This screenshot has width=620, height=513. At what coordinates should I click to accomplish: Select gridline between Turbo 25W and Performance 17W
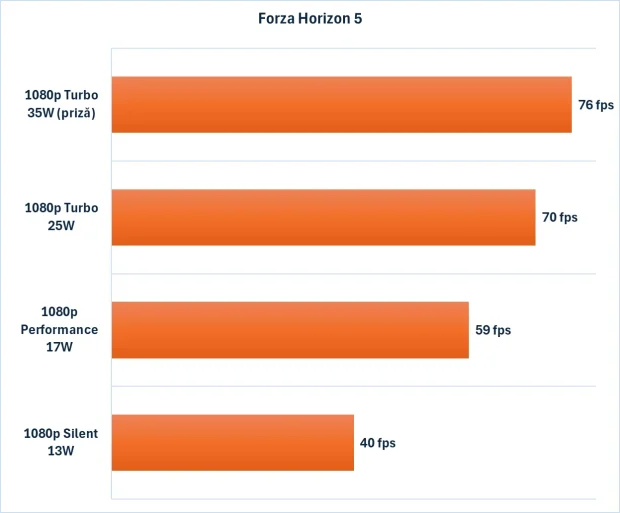450,273
